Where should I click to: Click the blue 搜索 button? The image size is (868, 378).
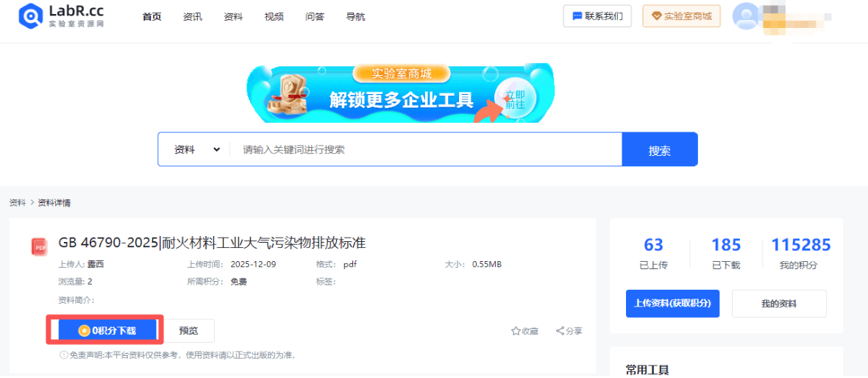[x=660, y=149]
